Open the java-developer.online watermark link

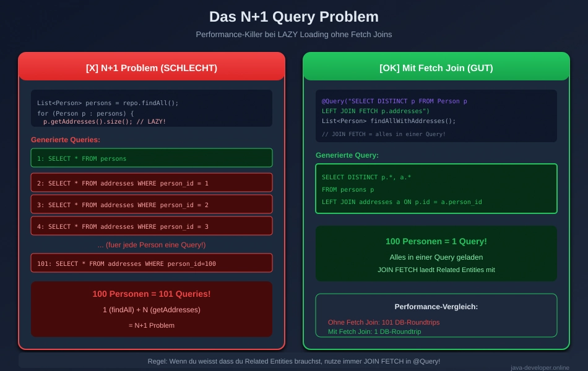click(540, 367)
